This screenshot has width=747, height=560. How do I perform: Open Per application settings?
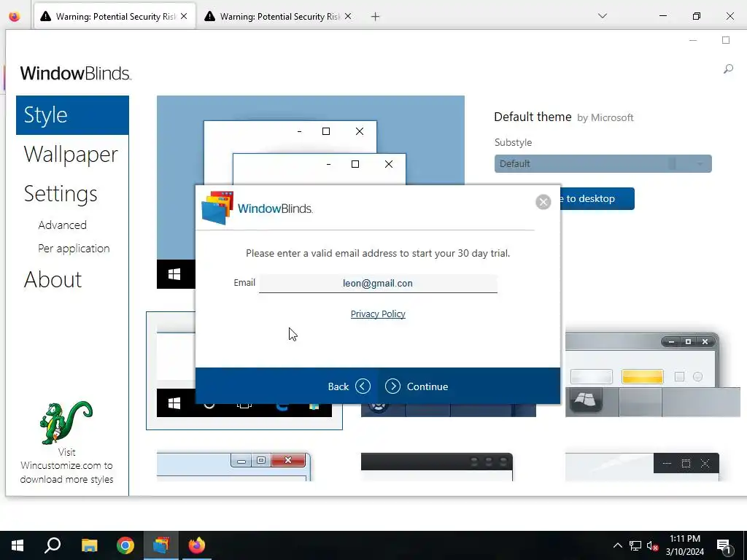pyautogui.click(x=74, y=249)
